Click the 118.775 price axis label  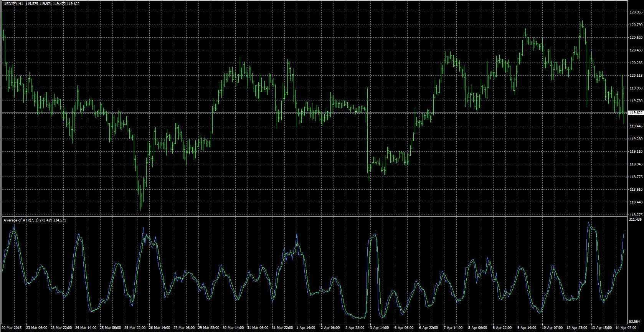(x=636, y=177)
